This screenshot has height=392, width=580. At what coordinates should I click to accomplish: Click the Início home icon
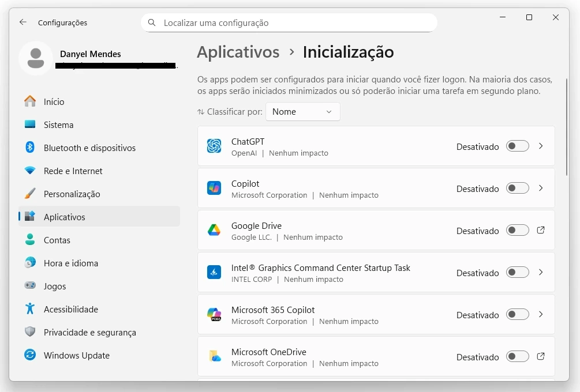point(30,101)
